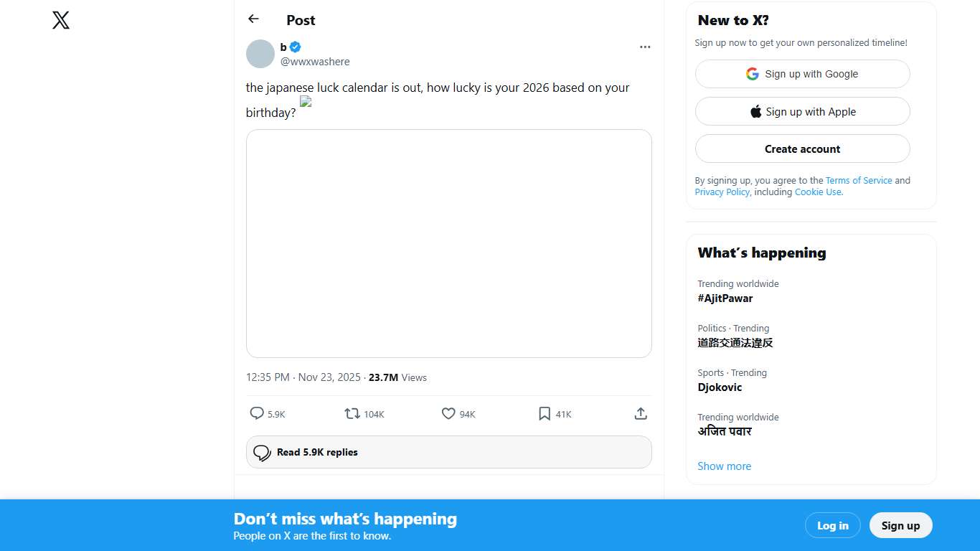
Task: Select the Djokovic trending item
Action: coord(720,387)
